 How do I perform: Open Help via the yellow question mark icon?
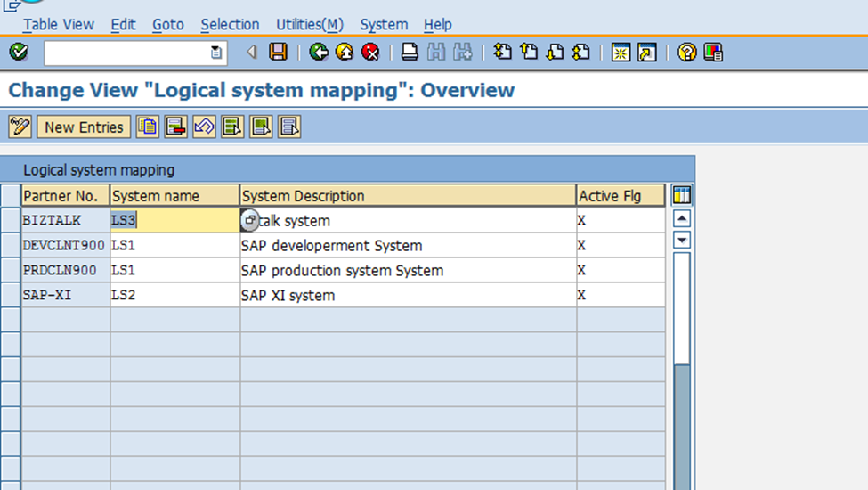pos(687,53)
